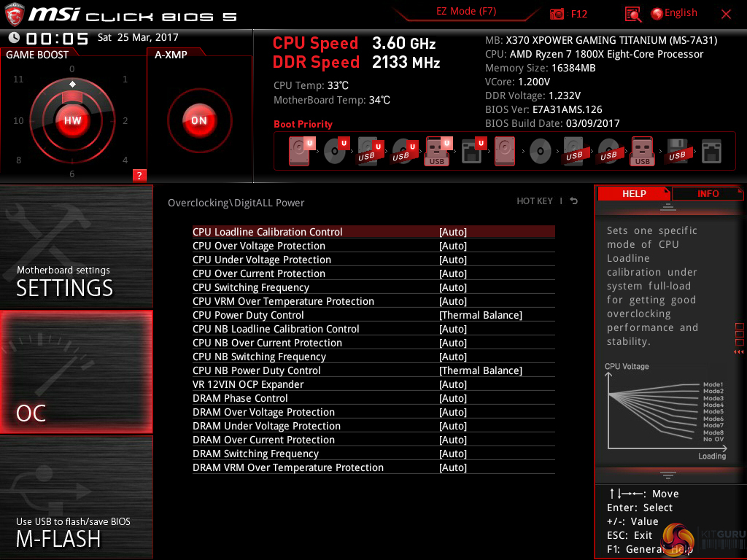This screenshot has height=560, width=747.
Task: Select DRAM Under Voltage Protection row
Action: click(x=373, y=426)
